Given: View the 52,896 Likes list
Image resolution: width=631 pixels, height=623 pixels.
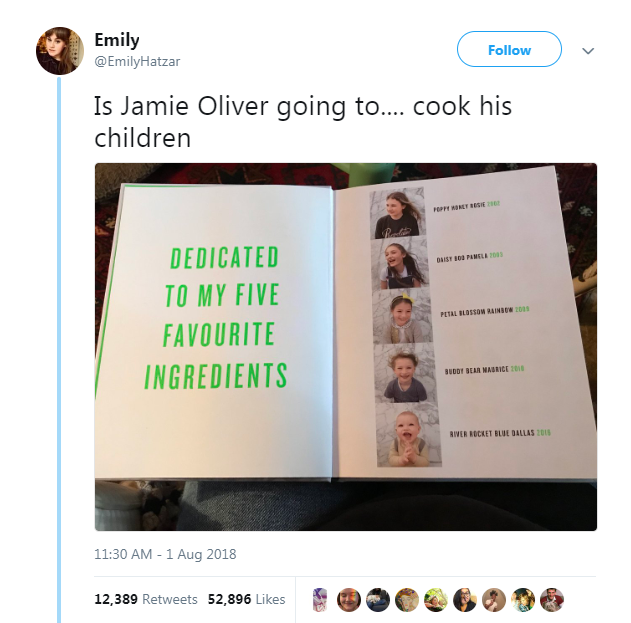Looking at the screenshot, I should (246, 599).
